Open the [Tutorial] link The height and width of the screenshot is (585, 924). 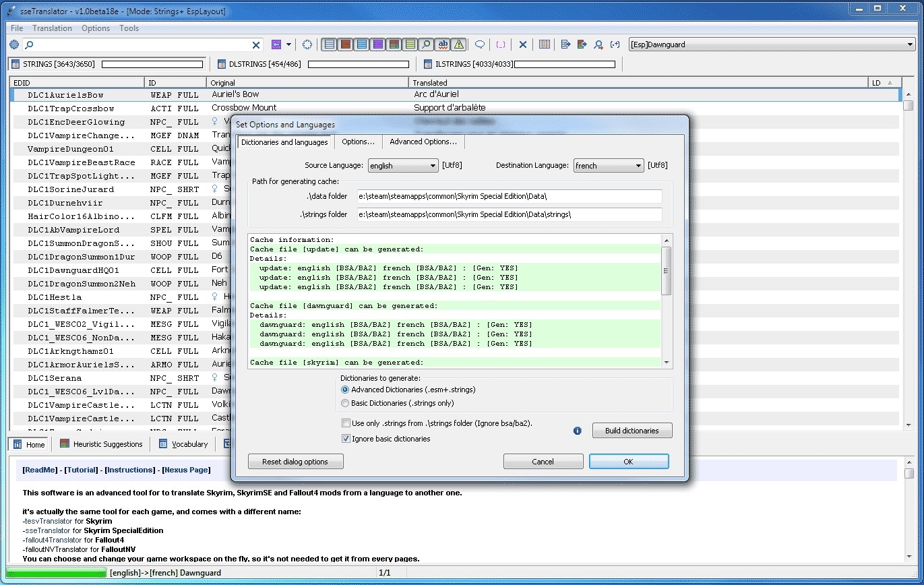tap(81, 470)
